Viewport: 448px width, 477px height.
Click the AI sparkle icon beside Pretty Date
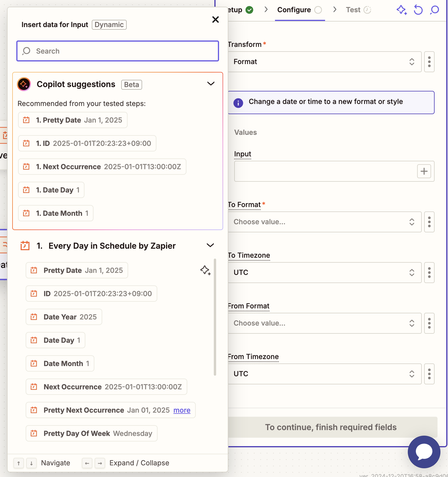[x=205, y=270]
